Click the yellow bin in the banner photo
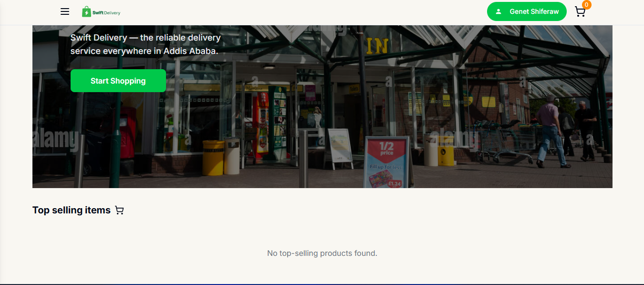Viewport: 644px width, 285px height. pos(213,157)
